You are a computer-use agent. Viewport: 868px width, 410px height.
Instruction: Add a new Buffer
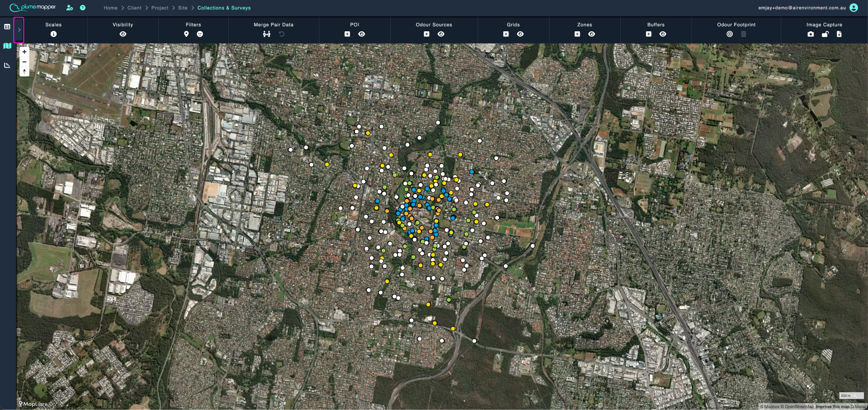[x=648, y=34]
